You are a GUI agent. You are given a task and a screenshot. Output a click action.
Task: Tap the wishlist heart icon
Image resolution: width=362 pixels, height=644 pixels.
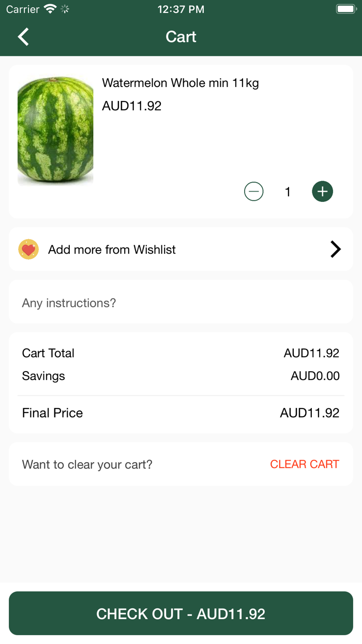28,250
